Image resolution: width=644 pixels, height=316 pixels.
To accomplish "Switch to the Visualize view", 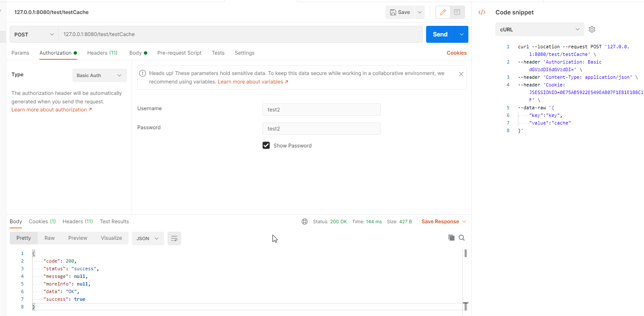I will (111, 238).
